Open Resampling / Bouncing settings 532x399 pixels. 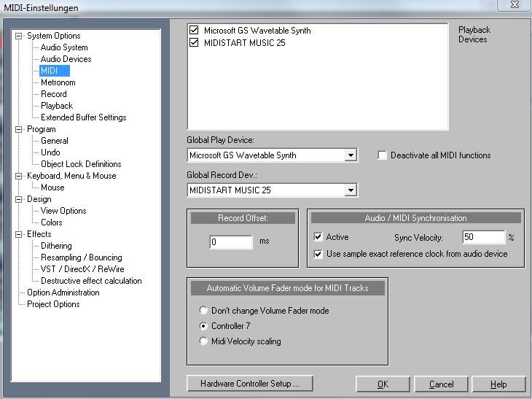pyautogui.click(x=81, y=257)
